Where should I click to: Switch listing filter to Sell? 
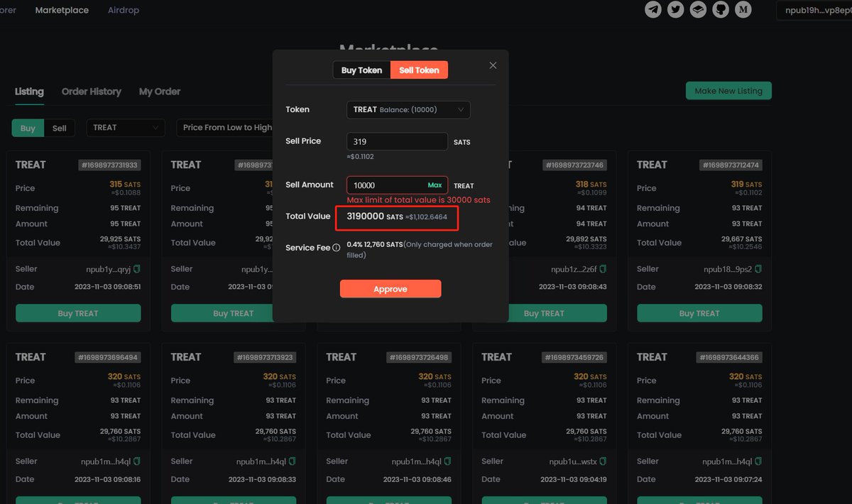point(60,128)
